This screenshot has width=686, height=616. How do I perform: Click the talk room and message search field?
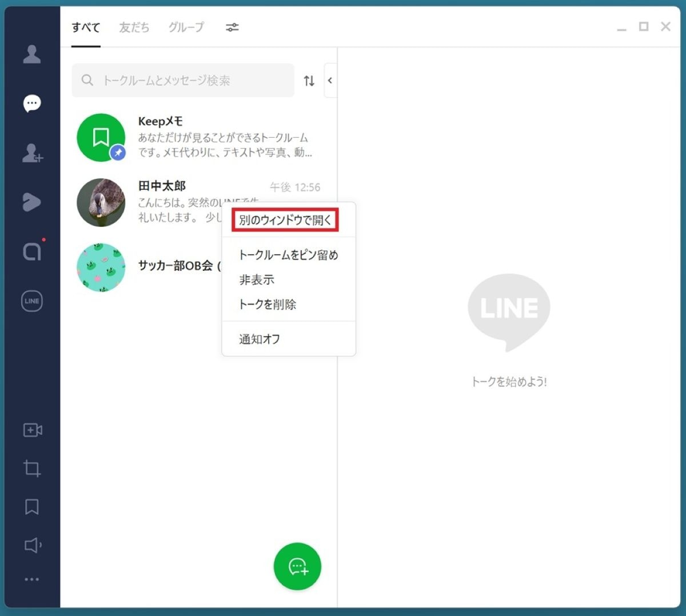183,81
